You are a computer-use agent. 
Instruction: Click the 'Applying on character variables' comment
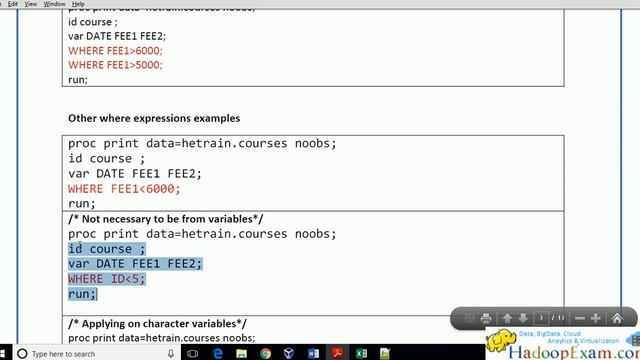158,324
